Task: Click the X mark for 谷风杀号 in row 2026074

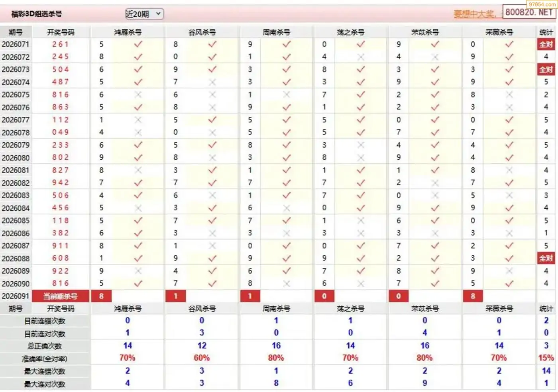Action: tap(212, 82)
